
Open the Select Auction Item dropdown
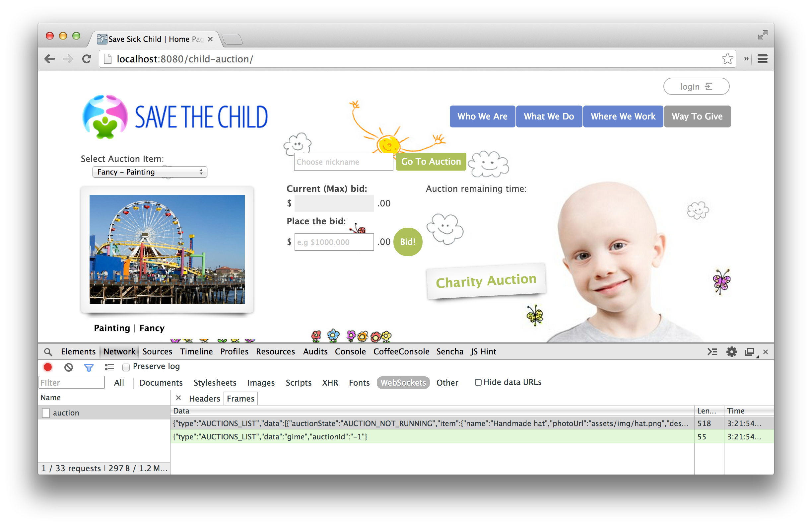tap(150, 172)
